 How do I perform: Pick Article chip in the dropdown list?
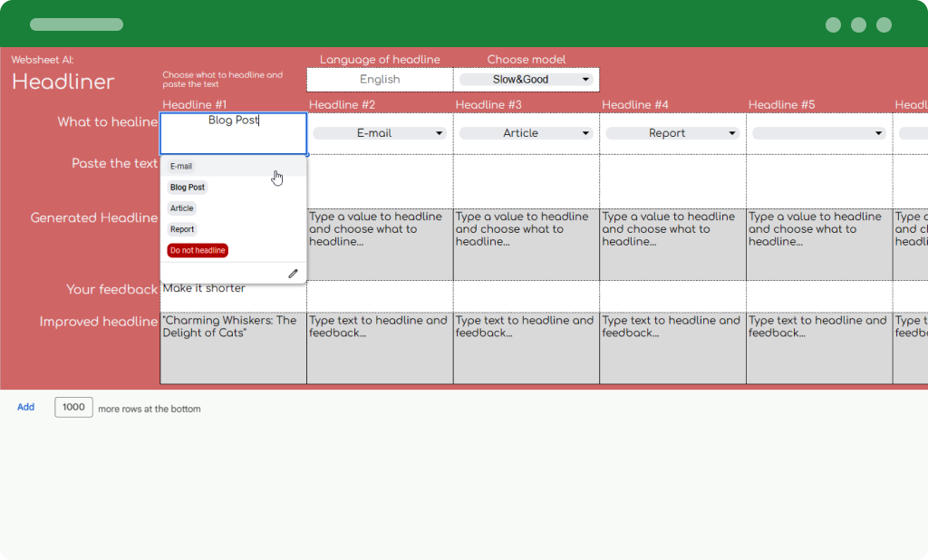[182, 208]
